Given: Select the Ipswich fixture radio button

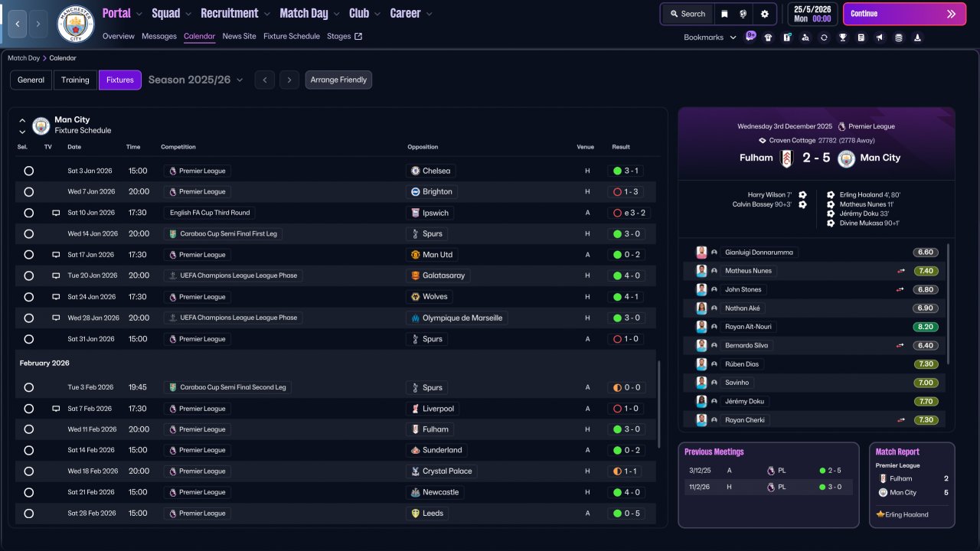Looking at the screenshot, I should click(29, 213).
